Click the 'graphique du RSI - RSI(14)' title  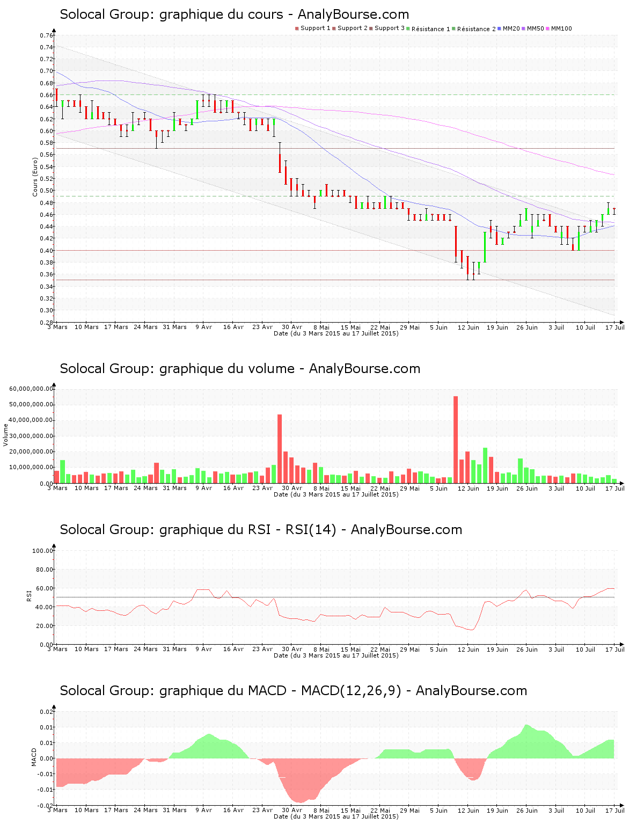coord(261,530)
